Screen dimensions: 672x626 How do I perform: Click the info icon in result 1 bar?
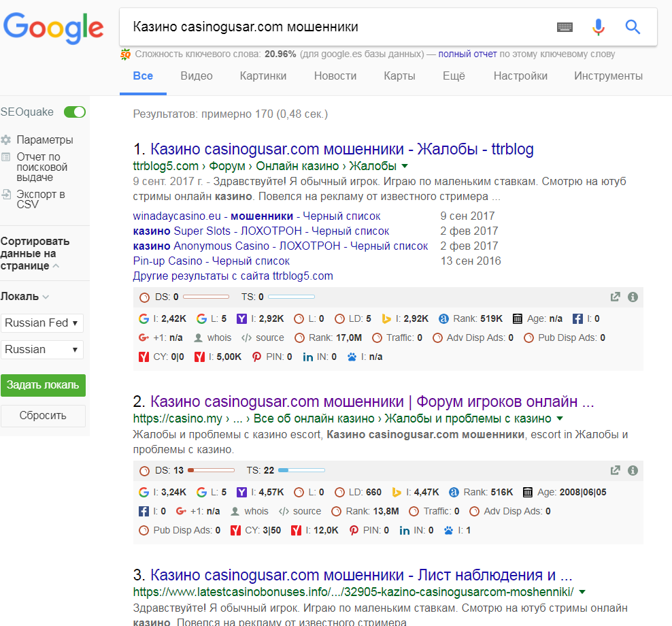click(633, 297)
